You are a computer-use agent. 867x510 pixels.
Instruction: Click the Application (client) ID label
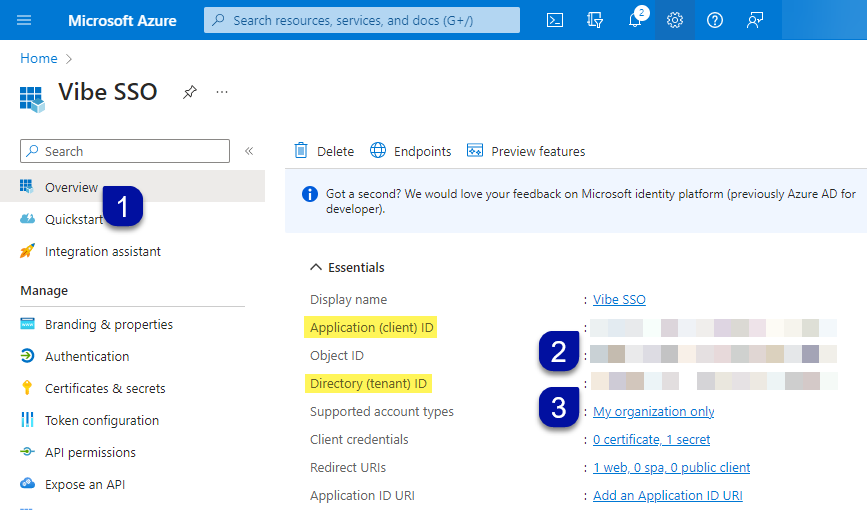pos(371,327)
